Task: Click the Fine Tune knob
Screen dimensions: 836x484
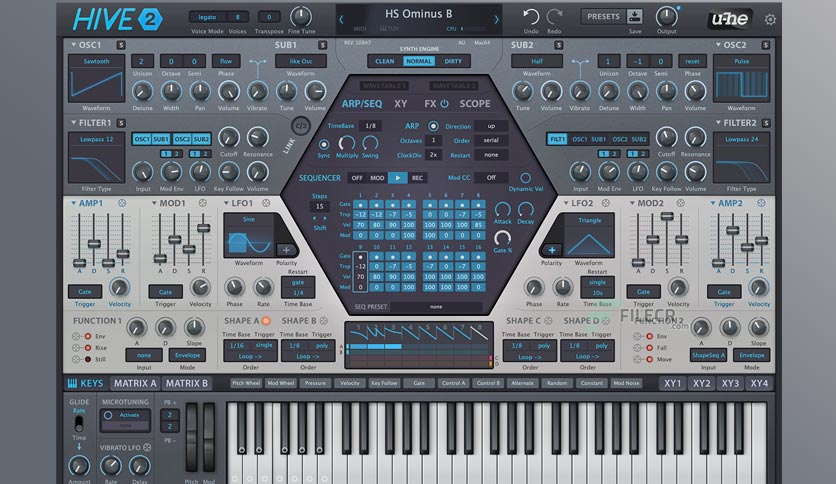Action: click(x=301, y=17)
